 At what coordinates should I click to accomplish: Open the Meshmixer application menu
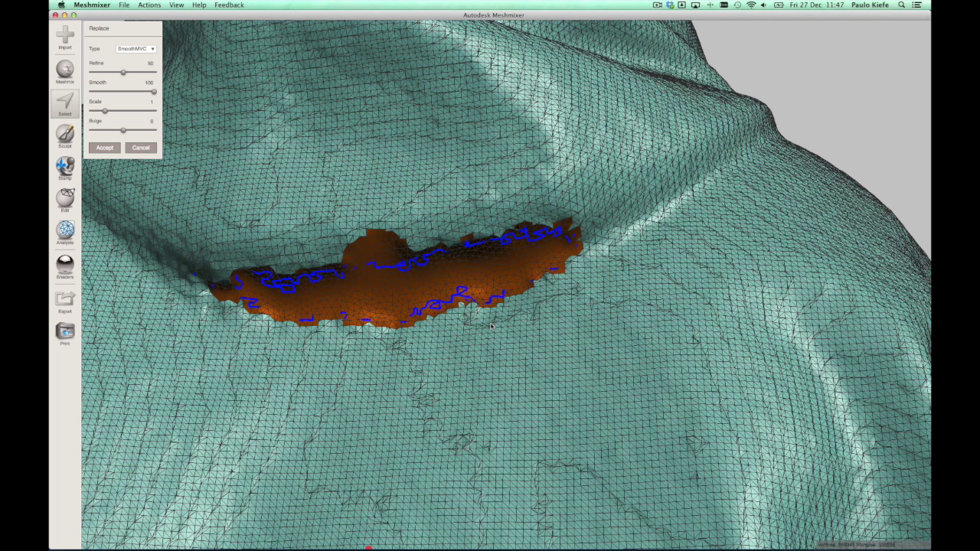[x=92, y=5]
